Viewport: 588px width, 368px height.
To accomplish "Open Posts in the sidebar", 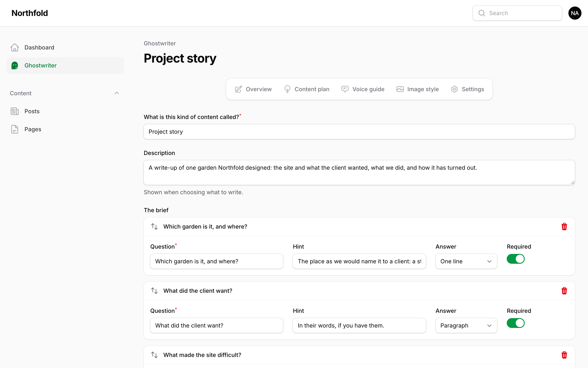I will 65,111.
